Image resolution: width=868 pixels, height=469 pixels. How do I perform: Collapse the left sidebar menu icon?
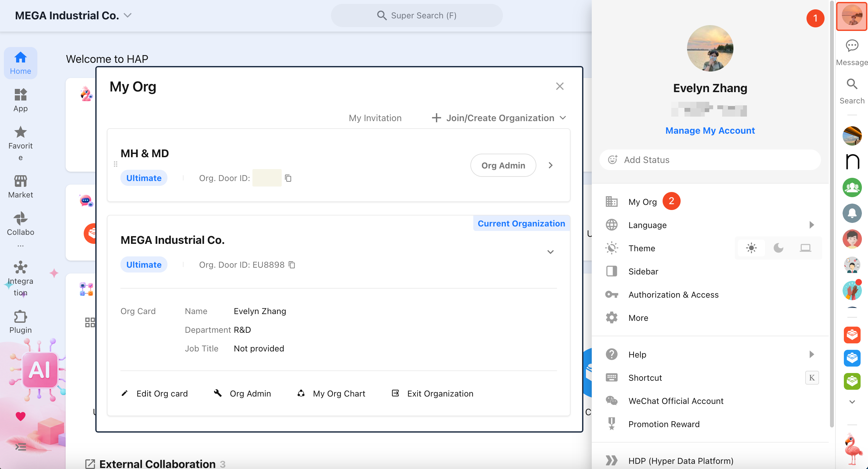coord(21,447)
